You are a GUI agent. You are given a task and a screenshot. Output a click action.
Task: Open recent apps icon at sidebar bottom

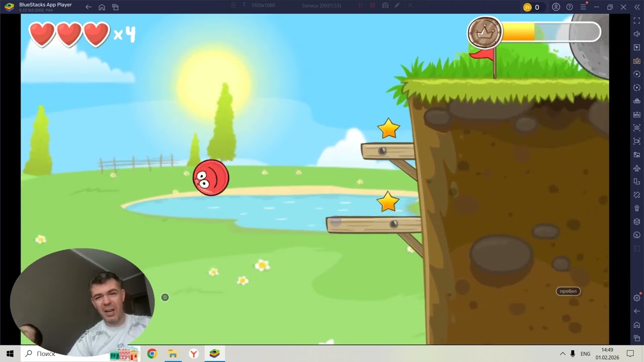point(636,338)
